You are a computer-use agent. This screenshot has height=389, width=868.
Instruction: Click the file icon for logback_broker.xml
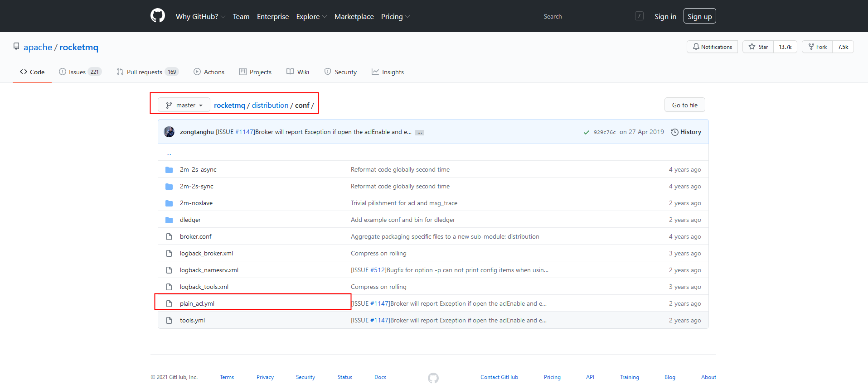[169, 253]
